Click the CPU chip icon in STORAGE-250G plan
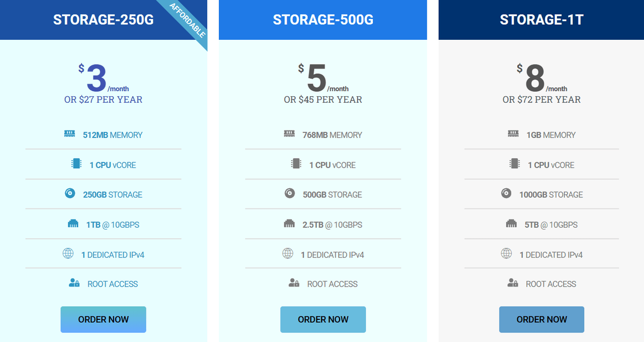The image size is (644, 342). click(x=76, y=164)
